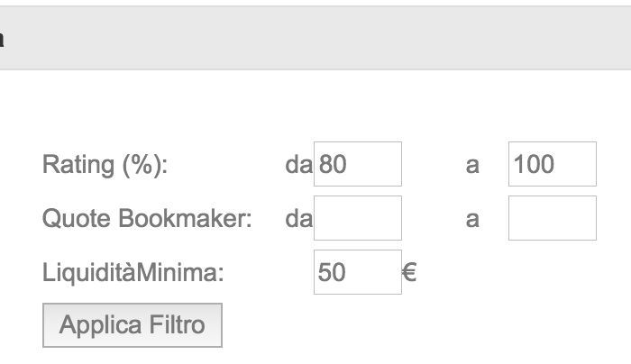Viewport: 631px width, 364px height.
Task: Click the 'a' label in the Quote Bookmaker row
Action: click(471, 220)
